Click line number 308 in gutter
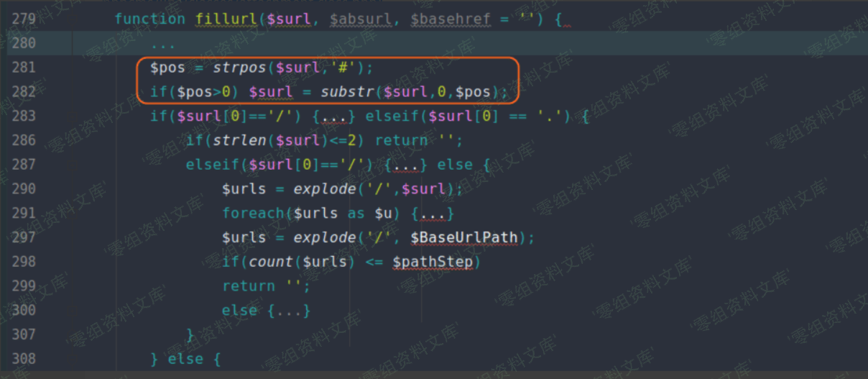Image resolution: width=868 pixels, height=379 pixels. [x=24, y=359]
